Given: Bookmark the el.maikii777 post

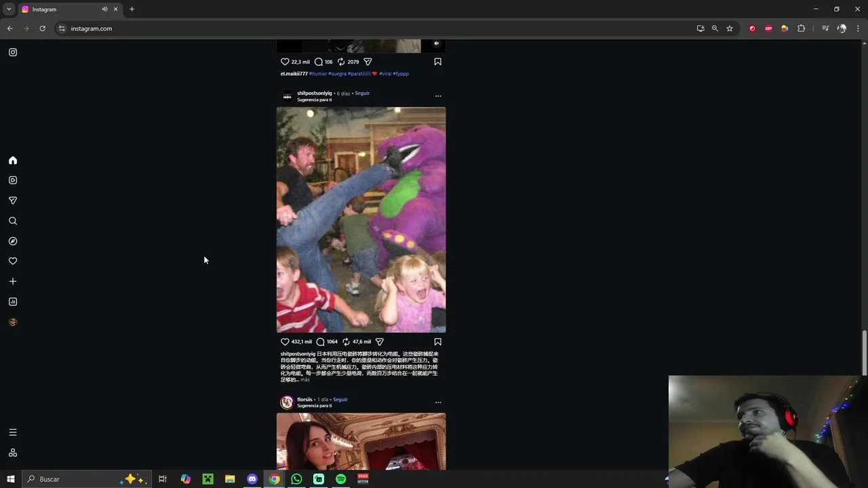Looking at the screenshot, I should click(437, 62).
